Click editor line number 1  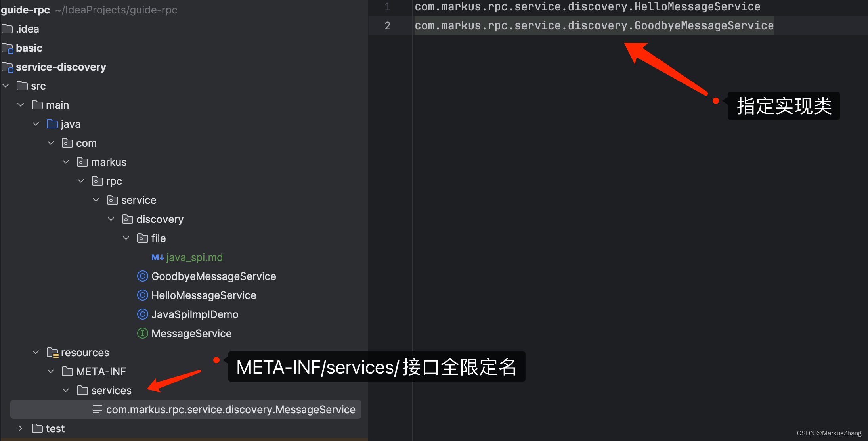click(x=387, y=7)
